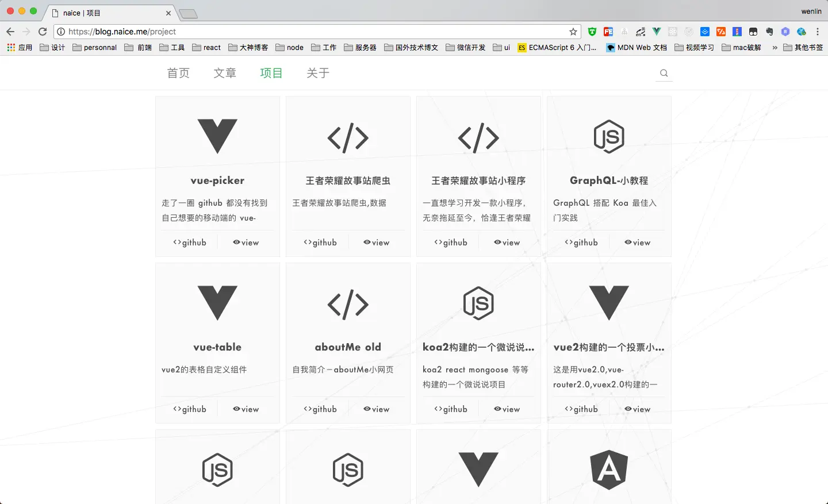Viewport: 828px width, 504px height.
Task: Open github link for koa2 微说说 project
Action: pyautogui.click(x=451, y=409)
